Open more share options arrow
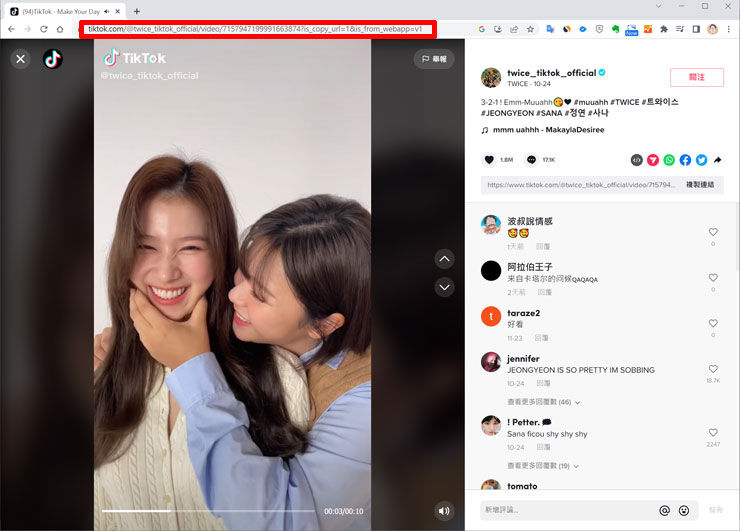This screenshot has width=740, height=531. (x=717, y=160)
